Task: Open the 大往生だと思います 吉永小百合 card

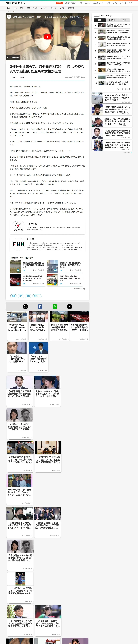Action: (x=20, y=424)
